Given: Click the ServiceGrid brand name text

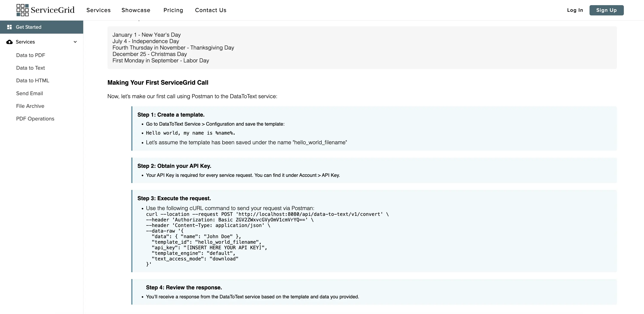Looking at the screenshot, I should 53,10.
